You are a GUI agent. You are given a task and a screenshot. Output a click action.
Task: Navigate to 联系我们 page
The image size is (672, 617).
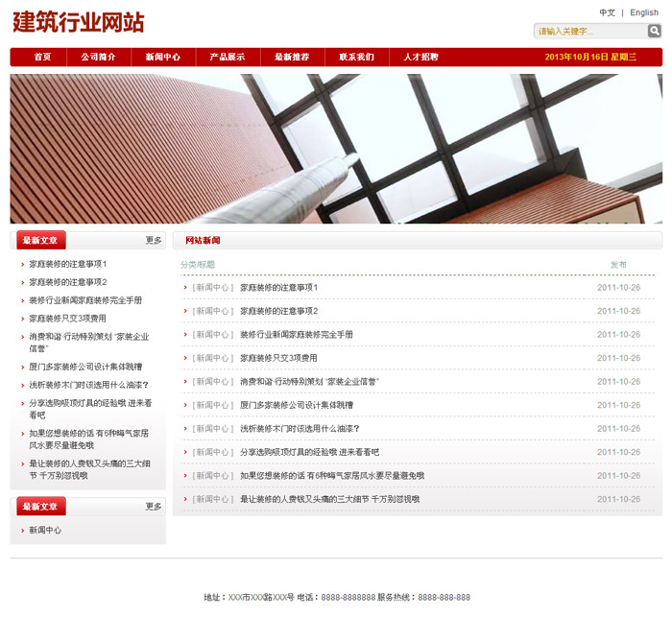[356, 57]
